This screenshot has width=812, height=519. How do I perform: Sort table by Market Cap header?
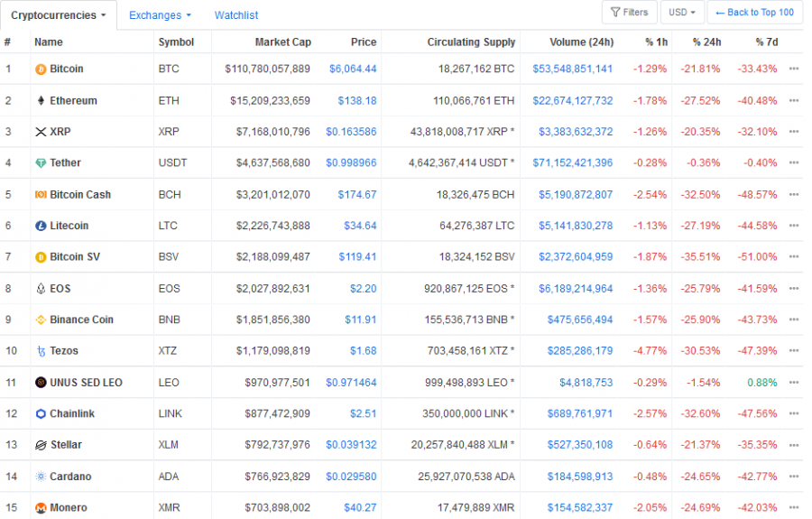tap(282, 42)
